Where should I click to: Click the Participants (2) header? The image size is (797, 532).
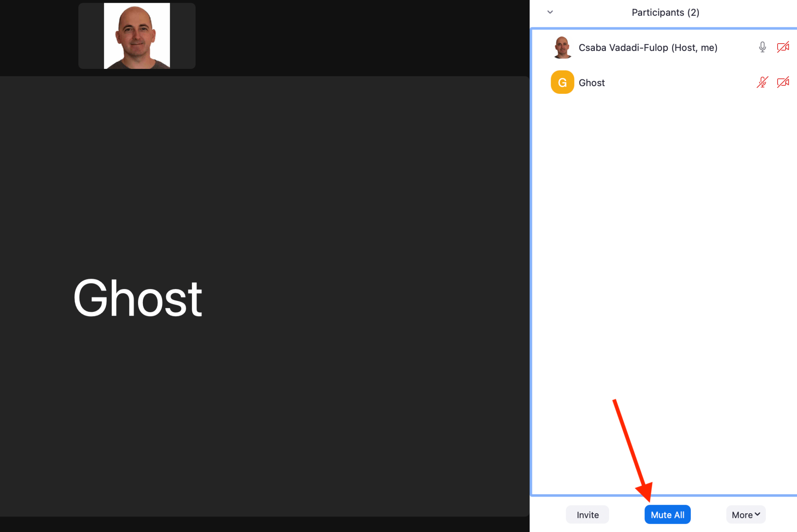665,12
